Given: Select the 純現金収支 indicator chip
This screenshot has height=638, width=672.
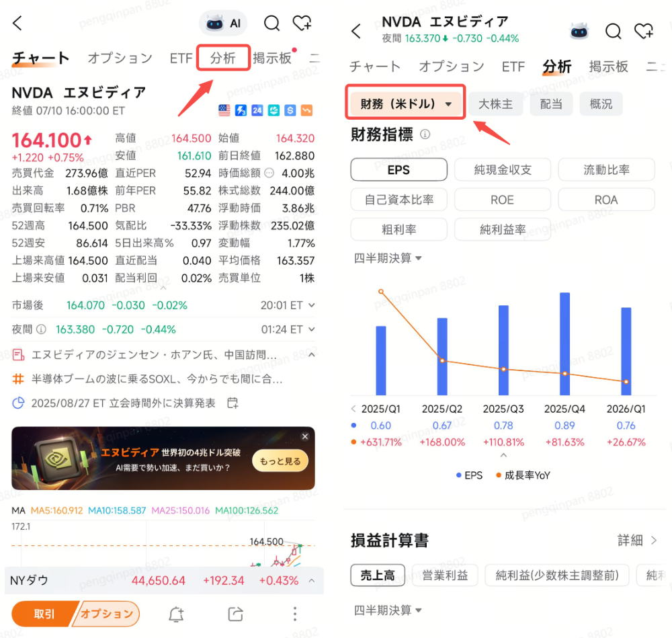Looking at the screenshot, I should (x=502, y=170).
